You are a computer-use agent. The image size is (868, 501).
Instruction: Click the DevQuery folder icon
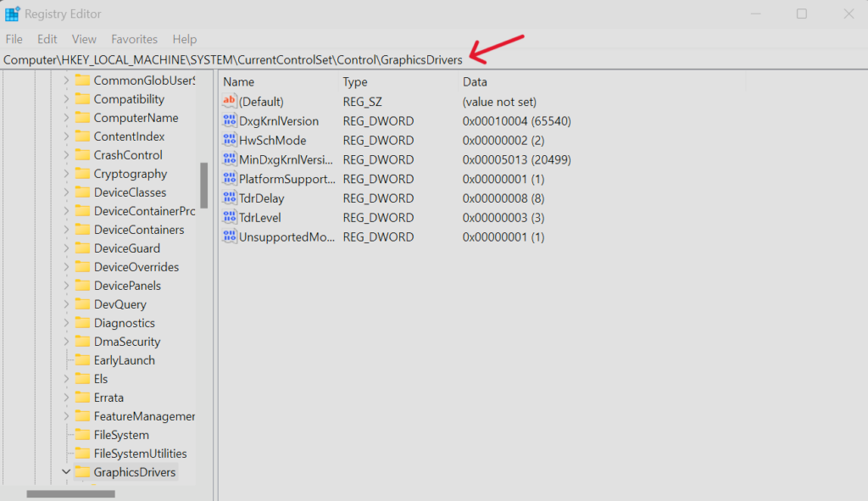(82, 304)
